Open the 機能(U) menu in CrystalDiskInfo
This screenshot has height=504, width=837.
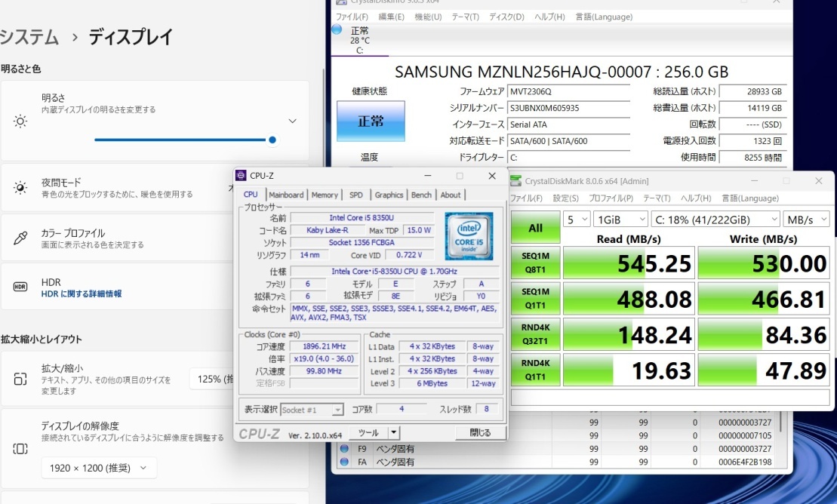tap(428, 17)
